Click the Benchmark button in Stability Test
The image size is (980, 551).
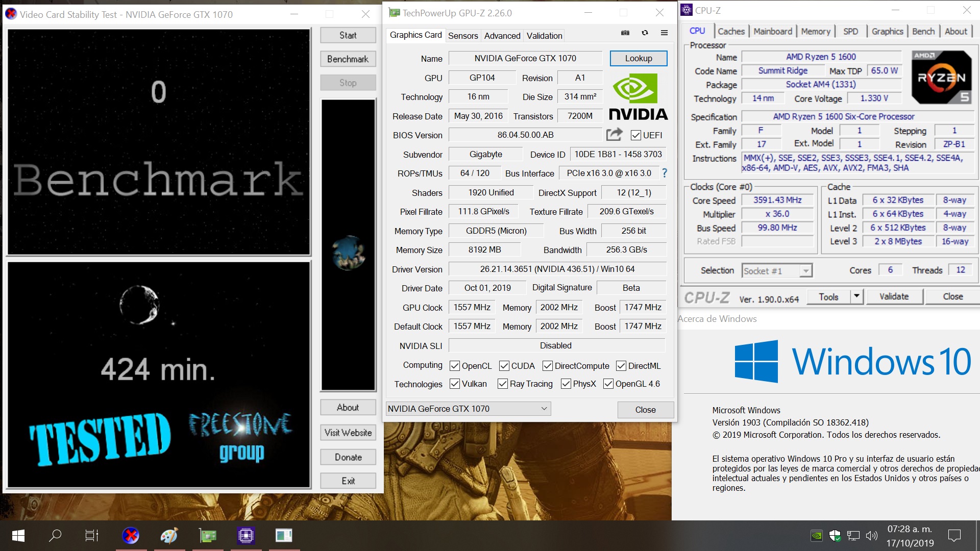pos(348,59)
